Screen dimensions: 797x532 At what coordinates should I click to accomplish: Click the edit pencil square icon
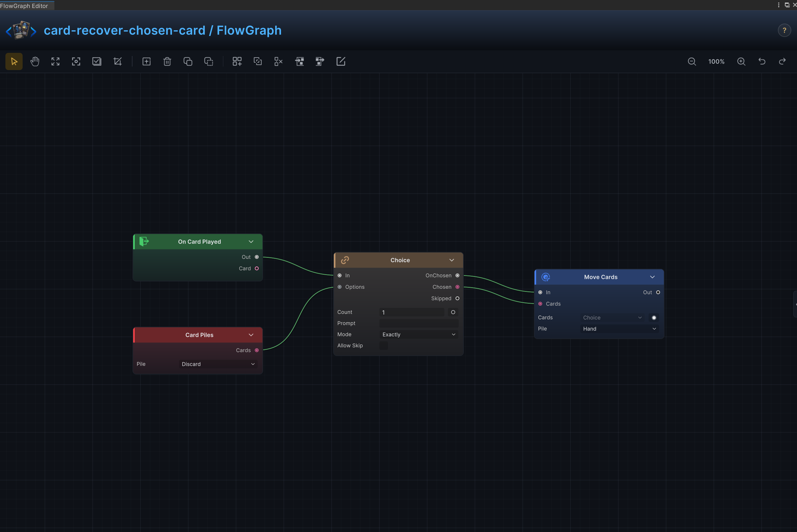point(341,61)
